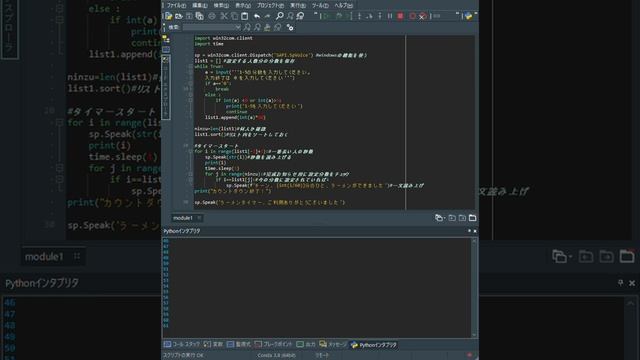Click the Open file toolbar icon

coord(179,16)
